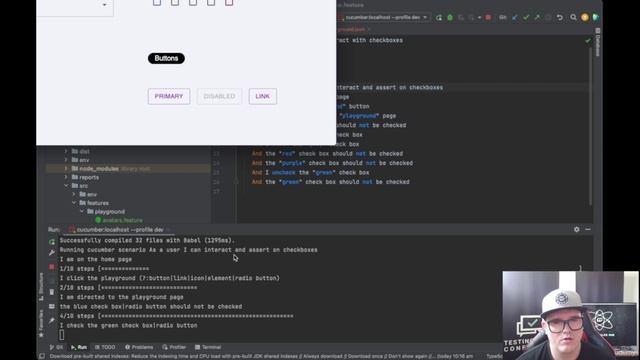Open the Terminal tool window tab

pos(208,347)
